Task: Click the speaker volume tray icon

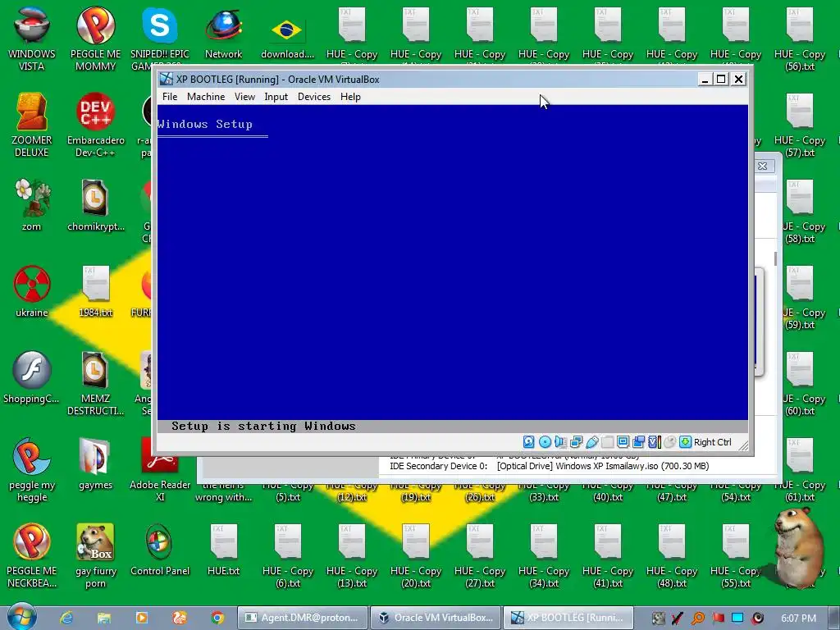Action: click(757, 618)
